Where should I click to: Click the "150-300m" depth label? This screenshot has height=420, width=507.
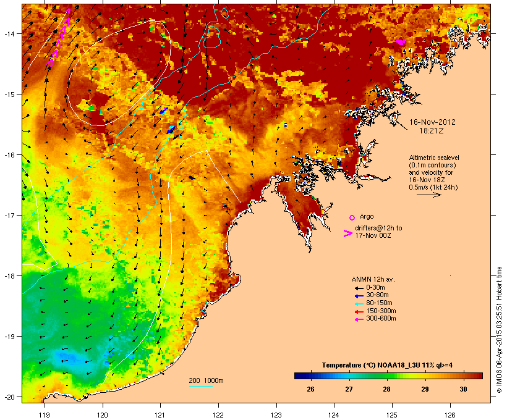point(381,311)
